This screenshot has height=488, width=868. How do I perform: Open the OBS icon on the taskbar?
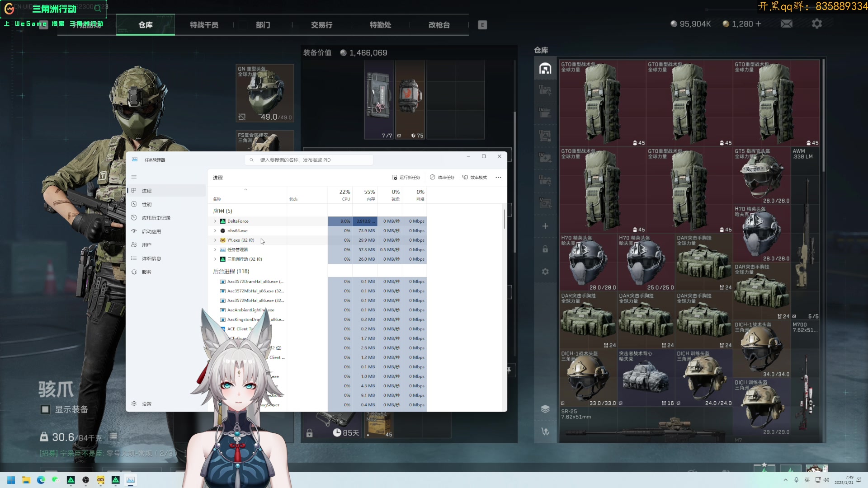[86, 480]
